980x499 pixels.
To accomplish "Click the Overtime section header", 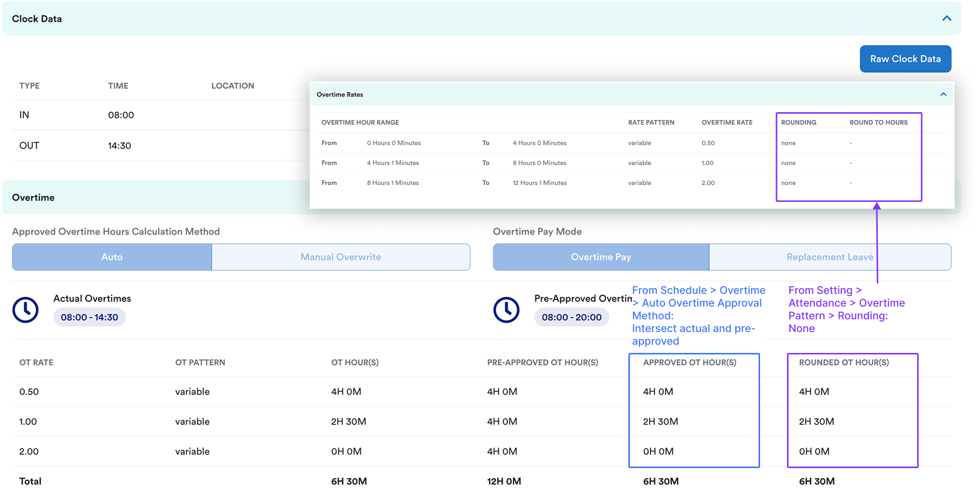I will [156, 197].
